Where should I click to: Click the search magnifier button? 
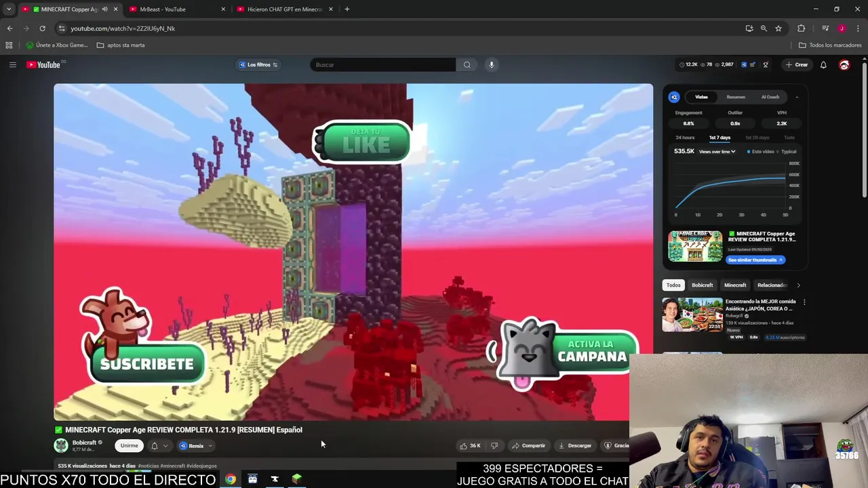467,64
